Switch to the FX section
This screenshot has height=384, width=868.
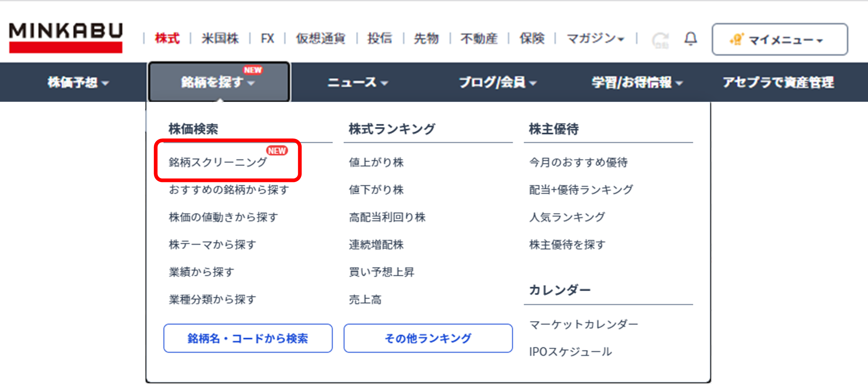(267, 38)
